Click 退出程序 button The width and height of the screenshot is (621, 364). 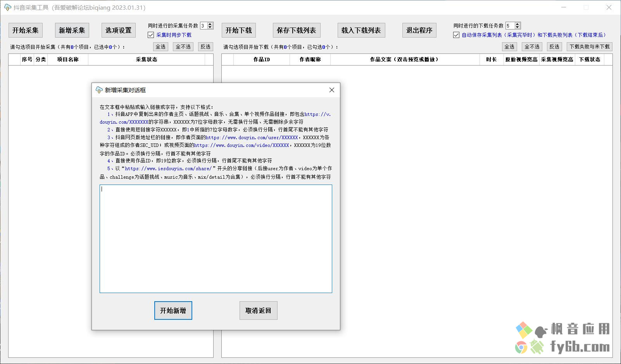click(x=419, y=30)
